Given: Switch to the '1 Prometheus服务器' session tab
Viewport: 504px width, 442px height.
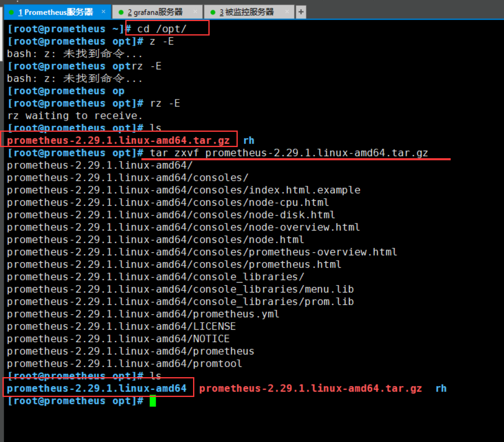Looking at the screenshot, I should click(57, 12).
